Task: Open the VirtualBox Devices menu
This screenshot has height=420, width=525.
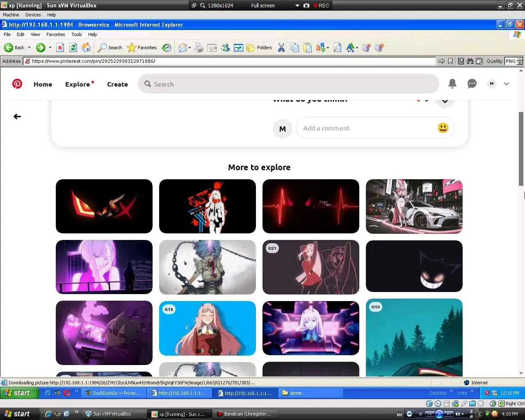Action: point(33,15)
